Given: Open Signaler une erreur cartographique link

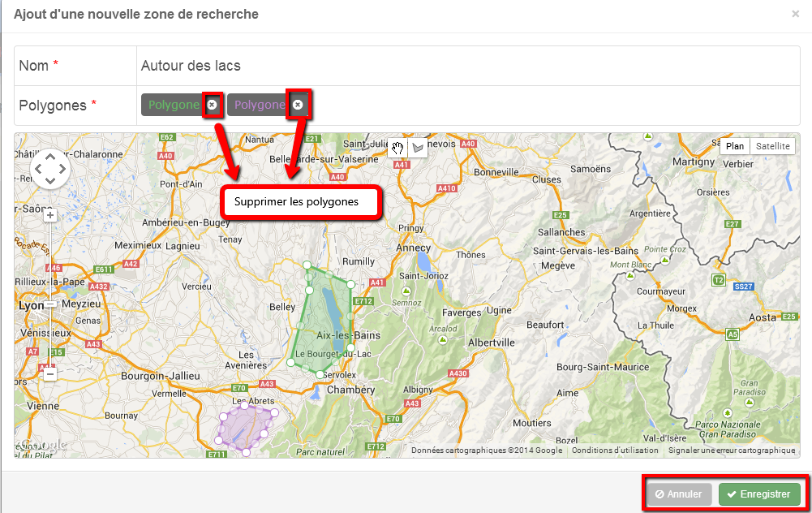Looking at the screenshot, I should [732, 450].
